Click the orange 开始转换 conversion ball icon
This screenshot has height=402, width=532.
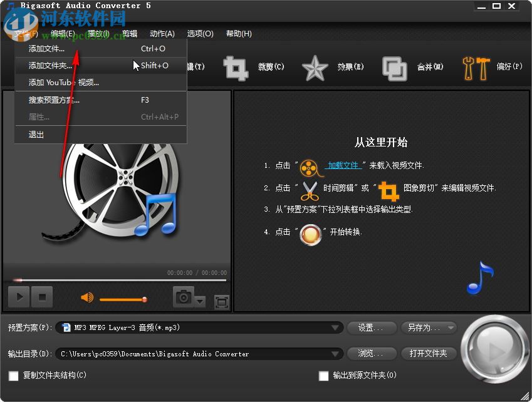click(x=310, y=235)
